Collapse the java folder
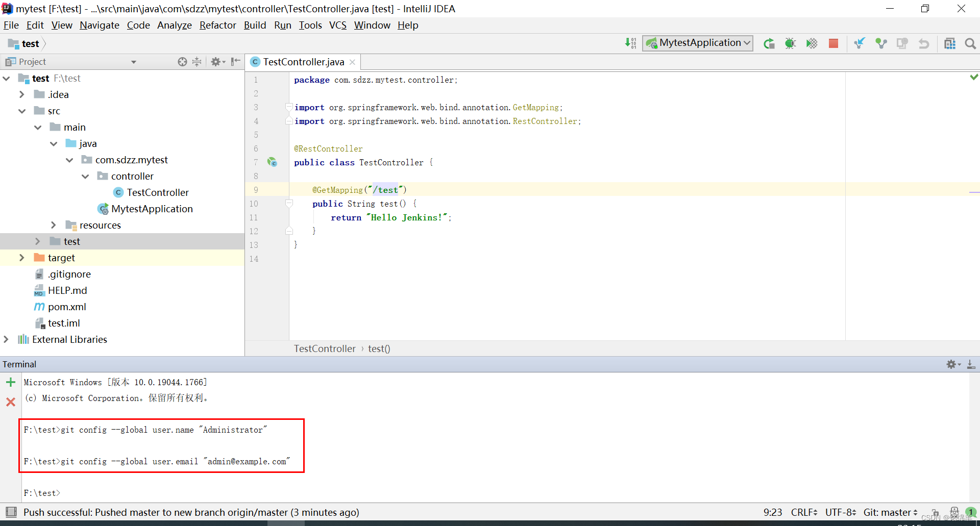This screenshot has width=980, height=526. tap(54, 144)
